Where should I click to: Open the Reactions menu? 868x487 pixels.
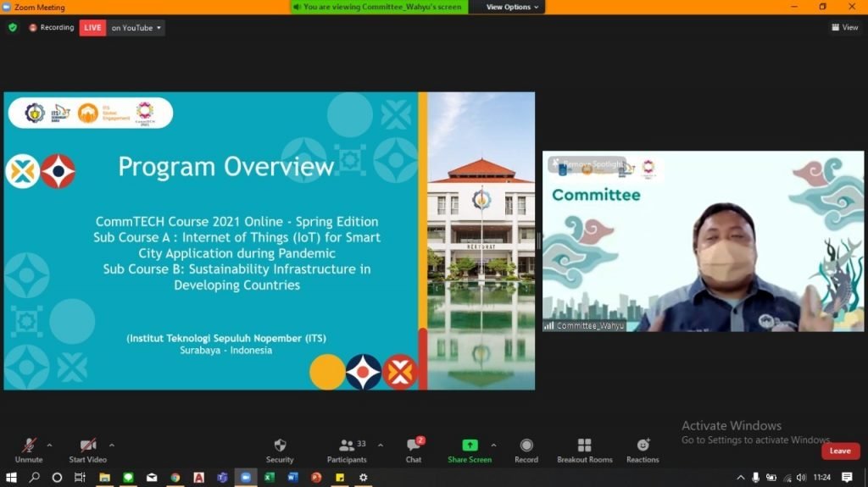[x=643, y=451]
